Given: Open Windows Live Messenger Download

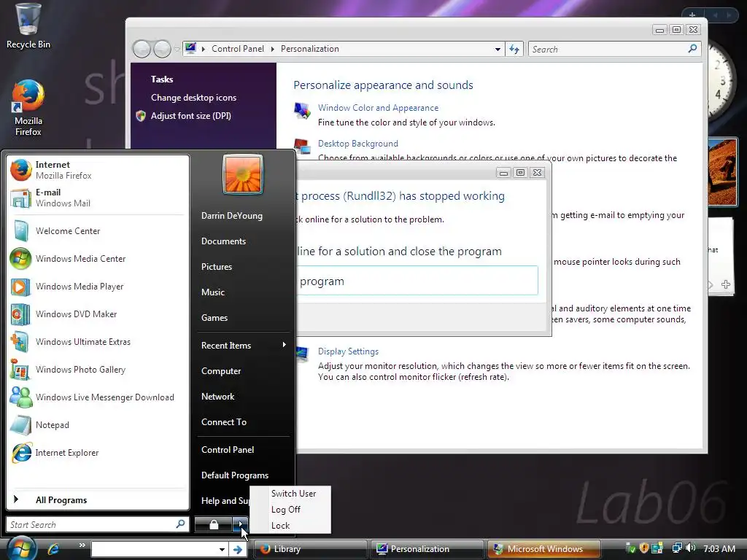Looking at the screenshot, I should tap(98, 397).
